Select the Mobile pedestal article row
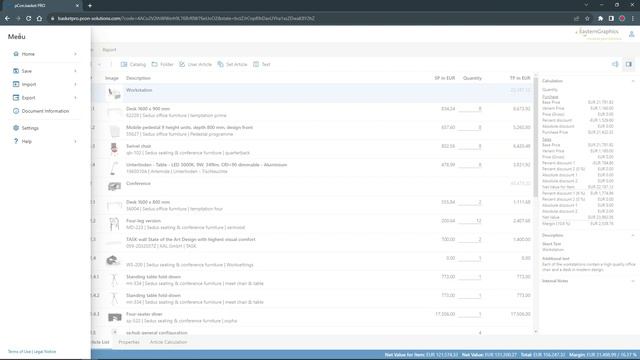Viewport: 640px width, 360px height. click(x=312, y=131)
